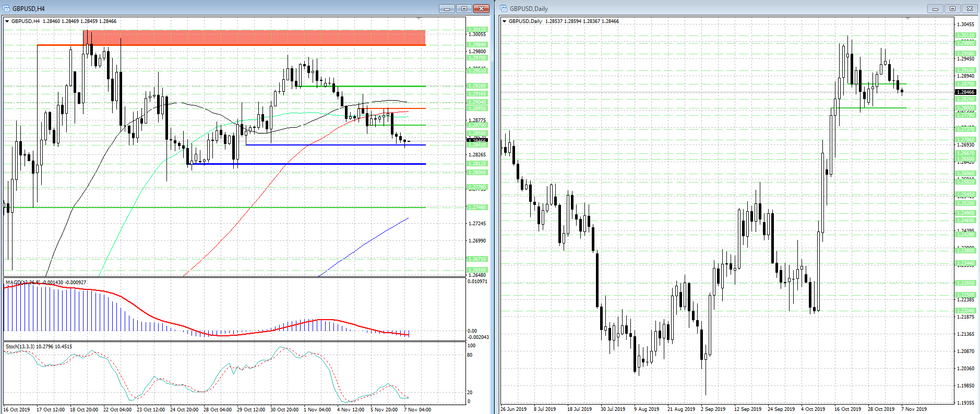This screenshot has height=414, width=980.
Task: Click the GBPUSD,H4 chart window icon
Action: pos(6,8)
